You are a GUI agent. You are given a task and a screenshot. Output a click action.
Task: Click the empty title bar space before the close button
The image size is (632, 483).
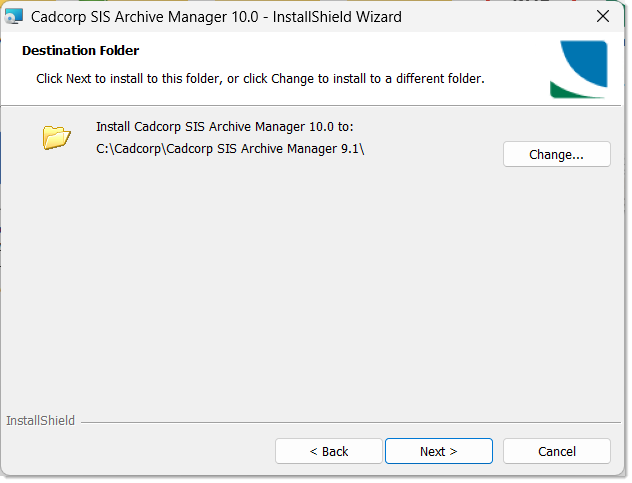(500, 17)
